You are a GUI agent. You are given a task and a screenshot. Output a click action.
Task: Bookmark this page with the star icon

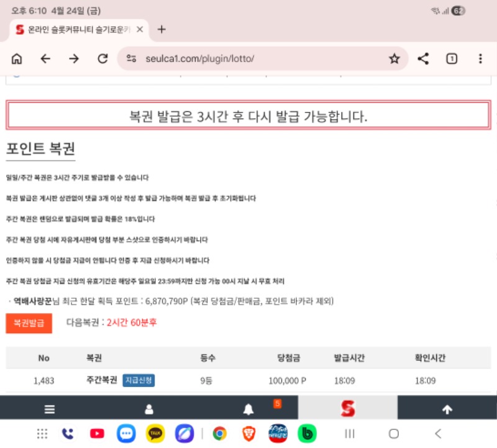coord(394,58)
